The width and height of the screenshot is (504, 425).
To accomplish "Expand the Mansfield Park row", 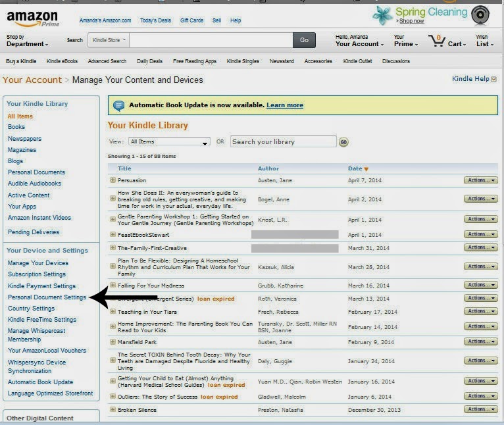I will pos(113,341).
